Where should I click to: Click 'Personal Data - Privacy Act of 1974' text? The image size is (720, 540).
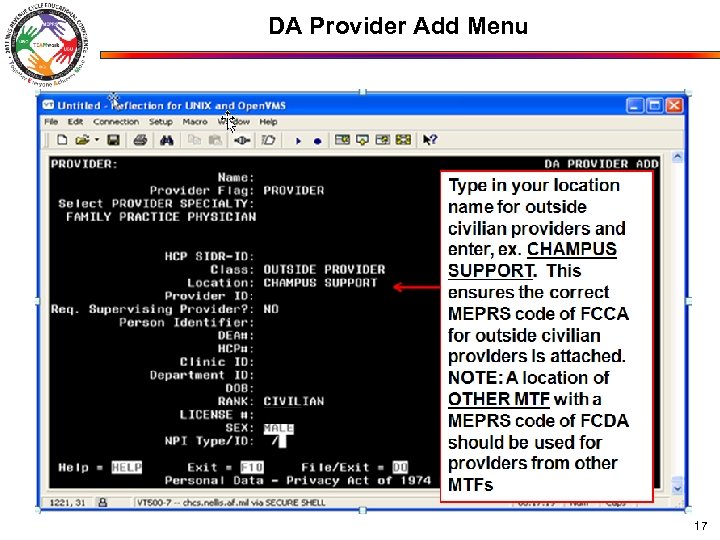(298, 480)
